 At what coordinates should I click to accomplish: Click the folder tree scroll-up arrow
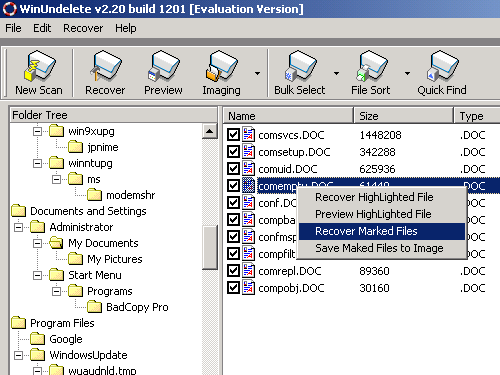click(210, 131)
